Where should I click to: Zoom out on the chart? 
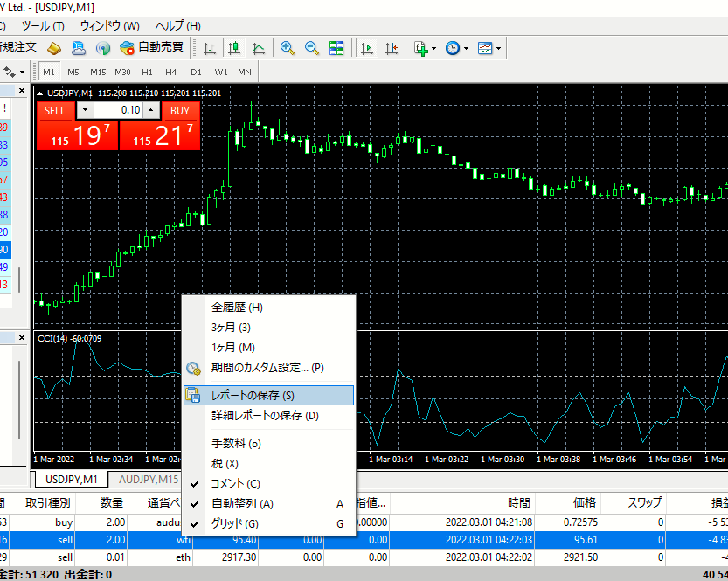point(311,47)
